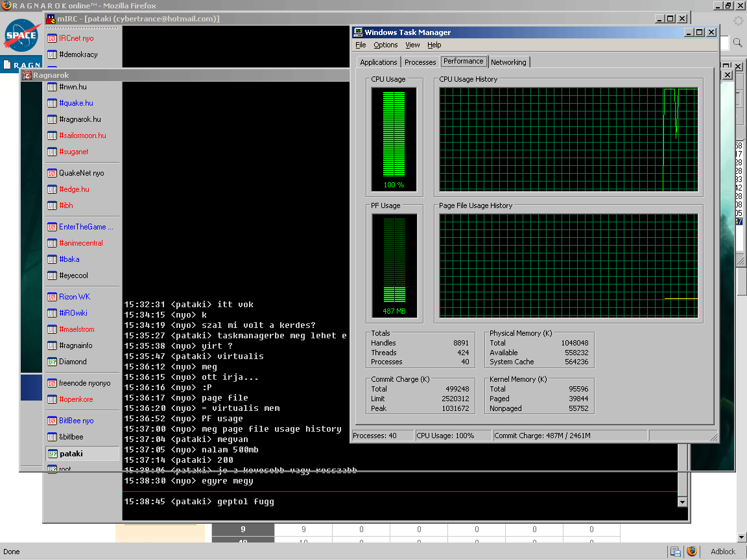747x560 pixels.
Task: Select the #openkore channel icon
Action: point(52,399)
